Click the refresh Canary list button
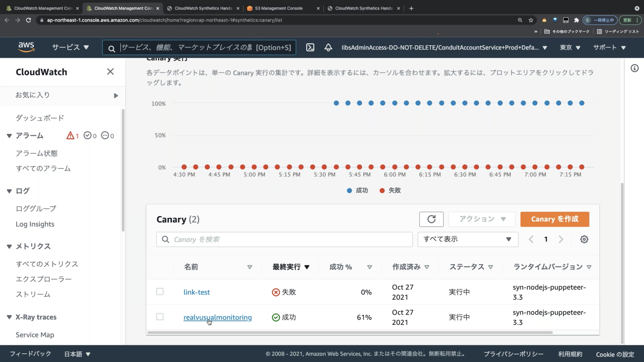This screenshot has width=644, height=362. (x=431, y=219)
